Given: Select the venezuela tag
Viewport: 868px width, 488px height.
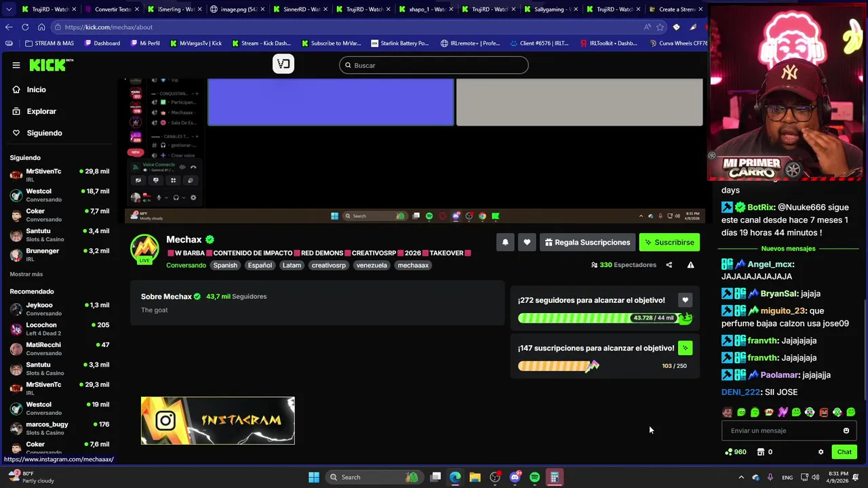Looking at the screenshot, I should 372,265.
